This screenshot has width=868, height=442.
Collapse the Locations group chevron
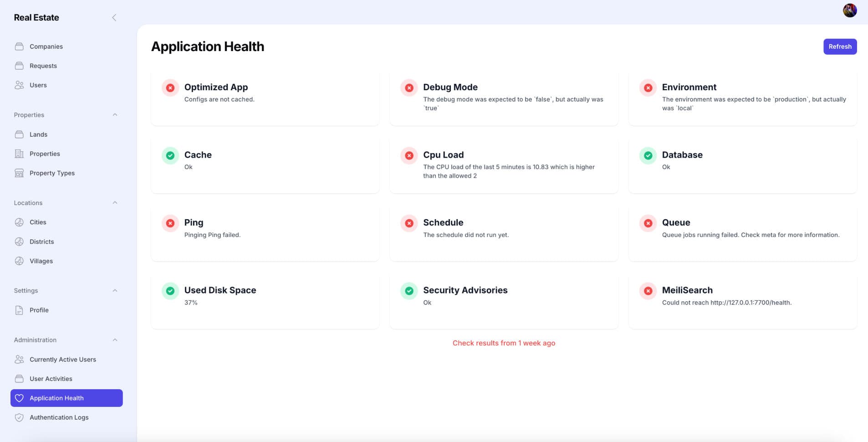click(x=115, y=203)
